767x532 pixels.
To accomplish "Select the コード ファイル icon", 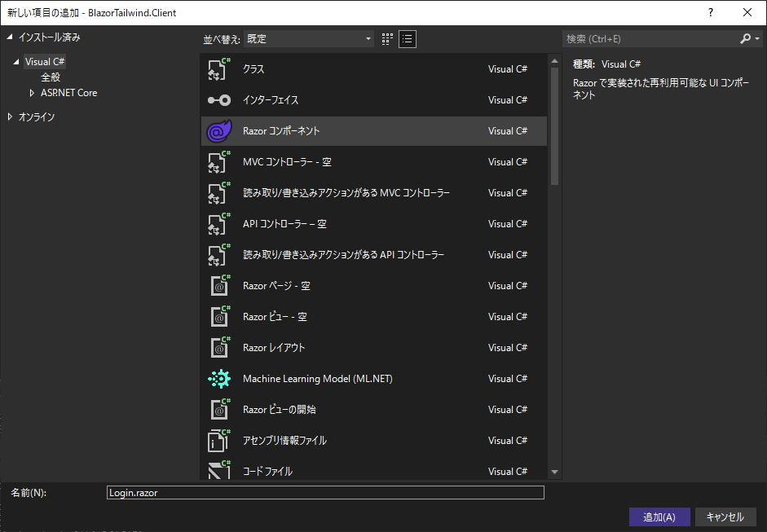I will point(218,470).
